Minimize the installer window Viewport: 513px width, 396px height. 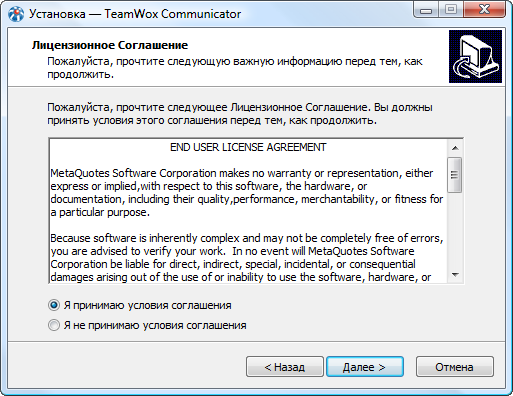pyautogui.click(x=426, y=10)
